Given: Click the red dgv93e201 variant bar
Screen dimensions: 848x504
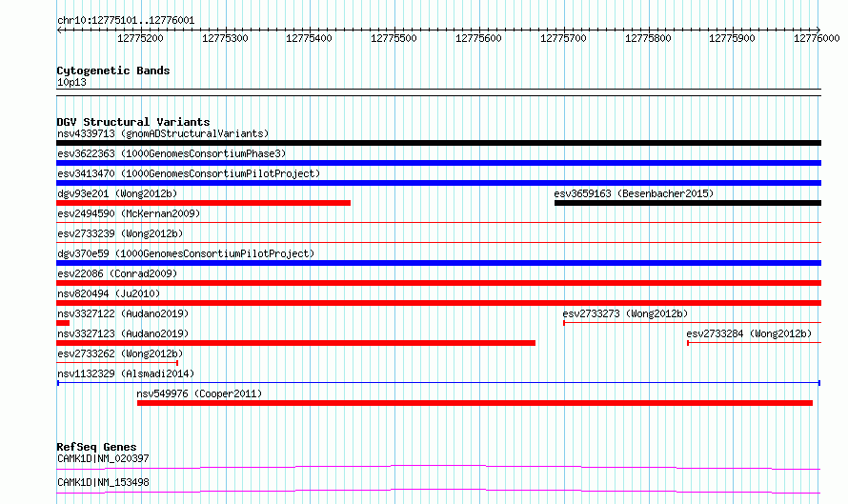Looking at the screenshot, I should click(203, 203).
